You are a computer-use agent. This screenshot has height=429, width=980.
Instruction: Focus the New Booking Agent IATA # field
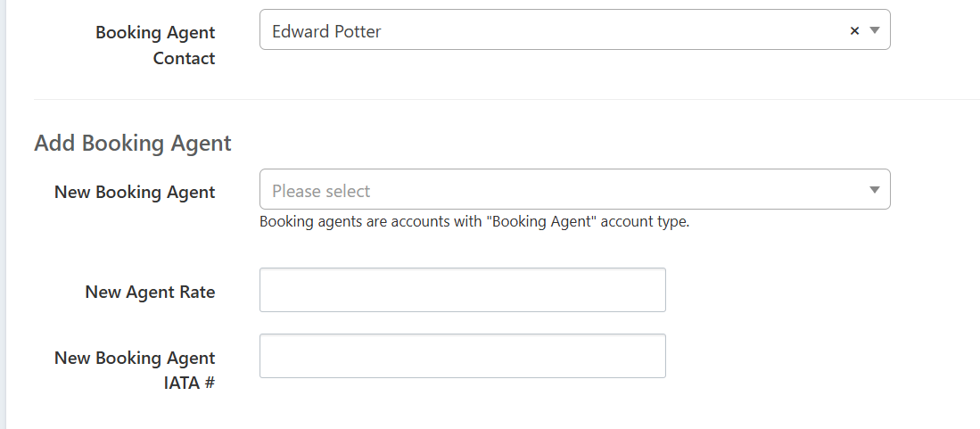pos(462,356)
